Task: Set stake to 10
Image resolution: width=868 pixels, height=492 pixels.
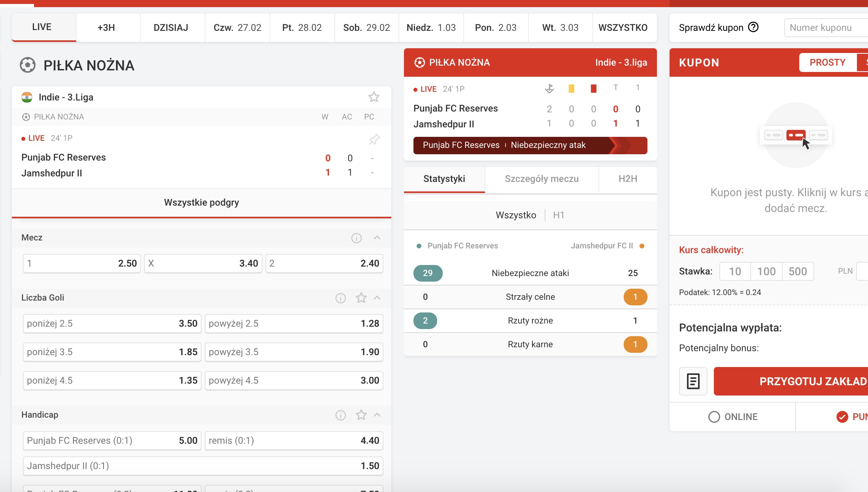Action: pyautogui.click(x=735, y=271)
